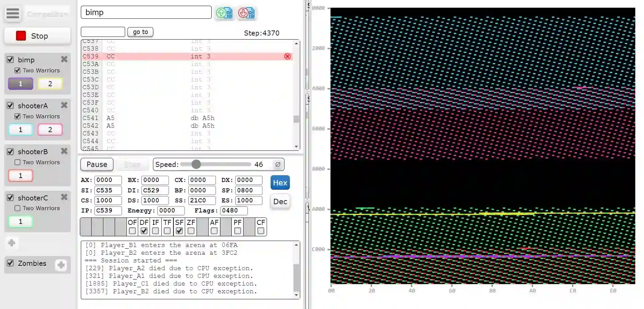Toggle the Zombies checkbox

click(x=10, y=263)
